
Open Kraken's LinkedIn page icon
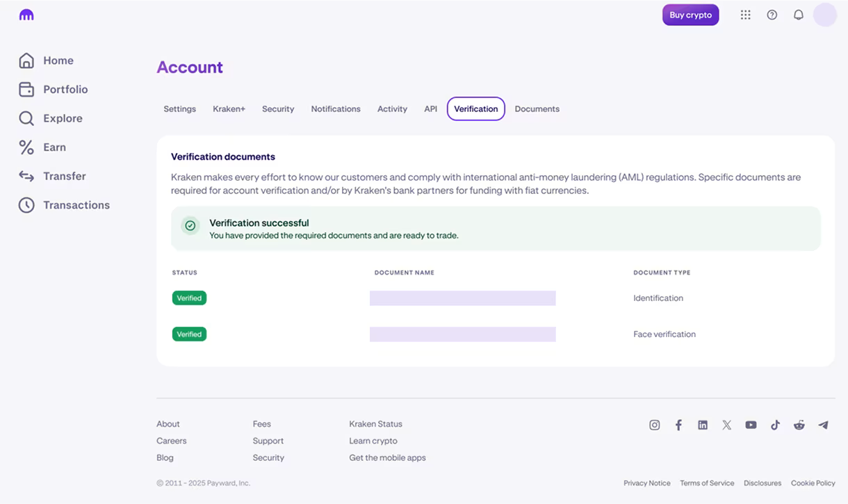pos(703,425)
